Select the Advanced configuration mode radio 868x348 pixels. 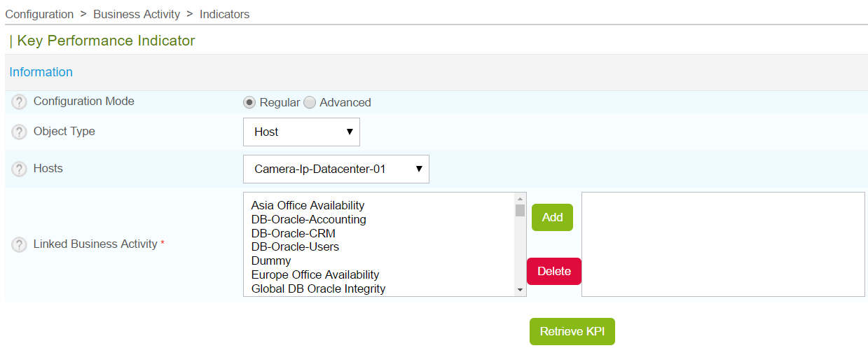tap(310, 102)
